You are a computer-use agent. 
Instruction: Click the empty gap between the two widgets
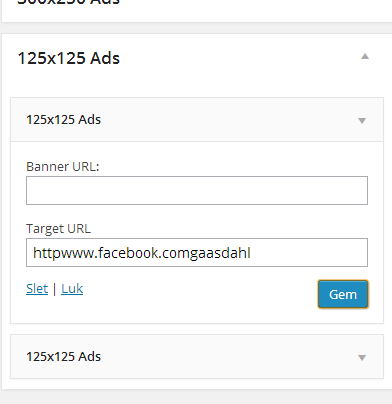[197, 329]
